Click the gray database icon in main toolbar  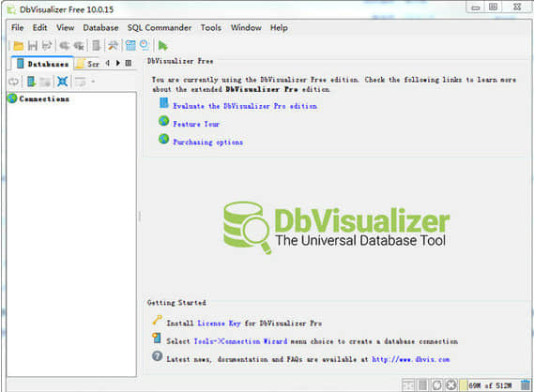tap(97, 46)
